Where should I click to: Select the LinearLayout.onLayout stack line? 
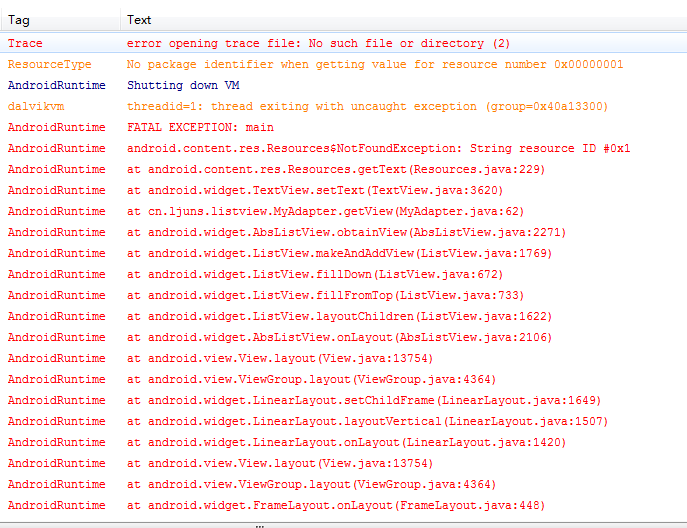point(344,443)
